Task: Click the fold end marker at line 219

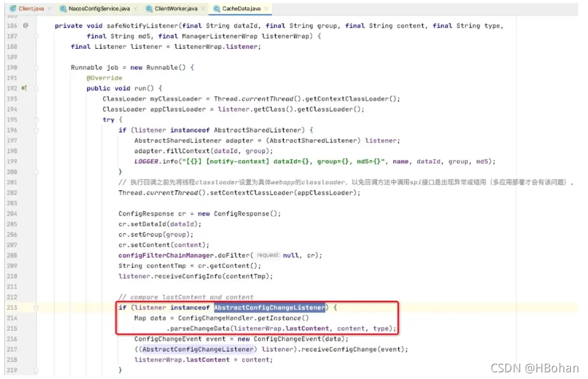Action: click(37, 370)
